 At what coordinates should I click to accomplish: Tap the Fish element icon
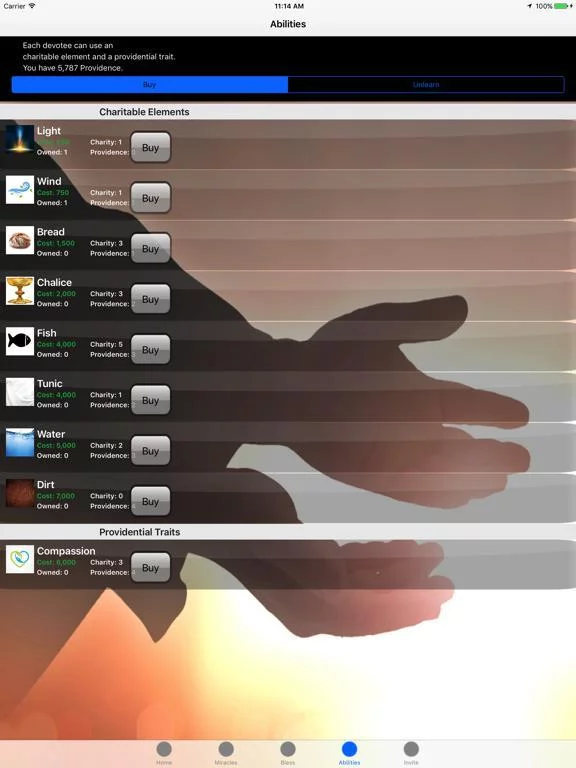[x=20, y=341]
